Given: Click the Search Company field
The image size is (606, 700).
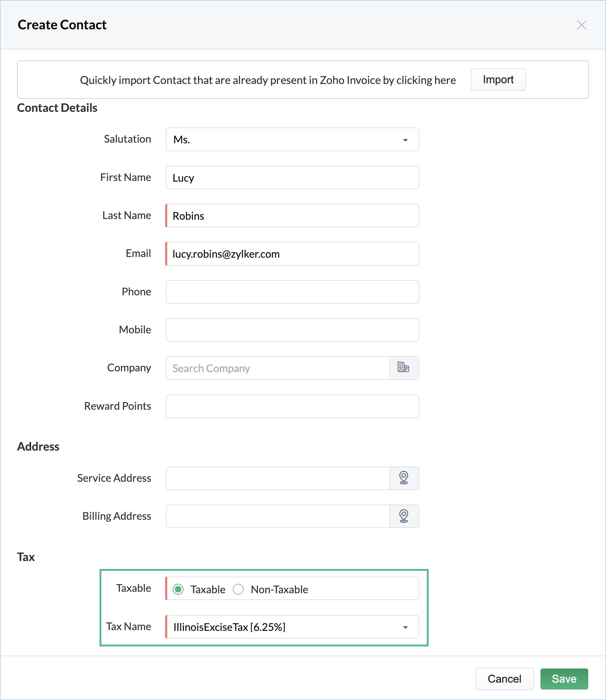Looking at the screenshot, I should (x=278, y=368).
